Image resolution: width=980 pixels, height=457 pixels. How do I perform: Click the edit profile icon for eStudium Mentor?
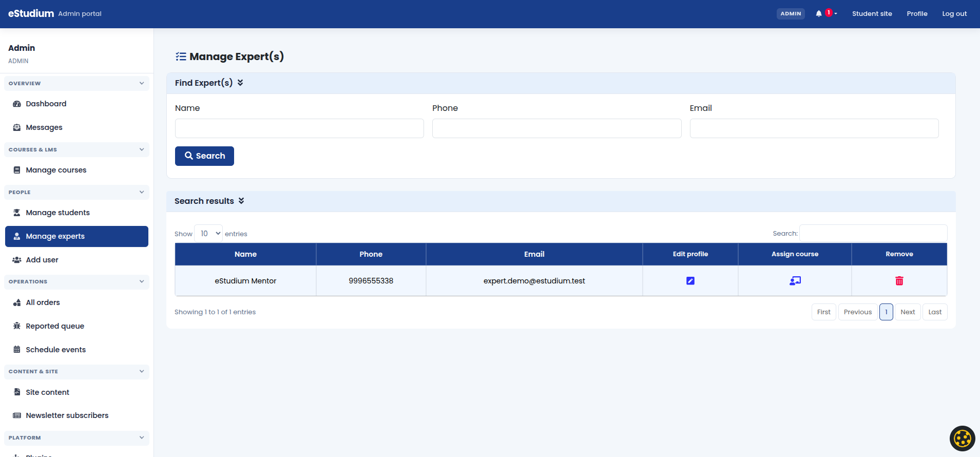tap(690, 281)
